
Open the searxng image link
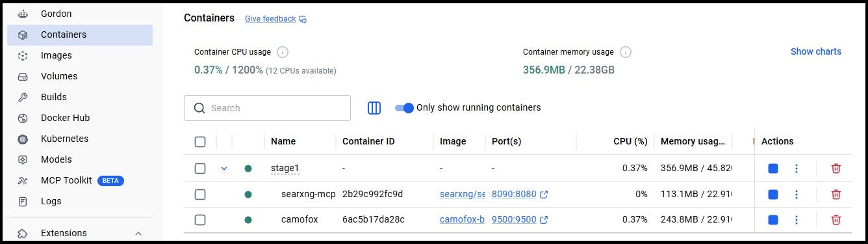[x=463, y=194]
